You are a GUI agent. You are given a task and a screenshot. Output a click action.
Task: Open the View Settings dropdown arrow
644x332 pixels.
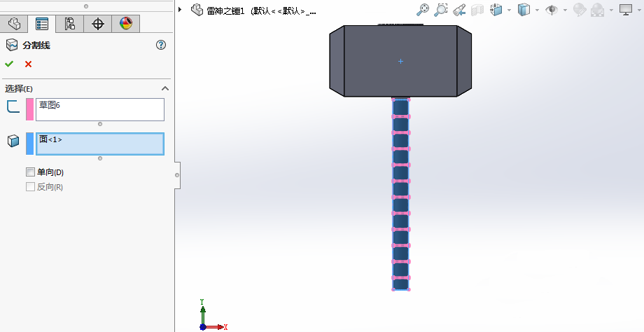point(639,10)
